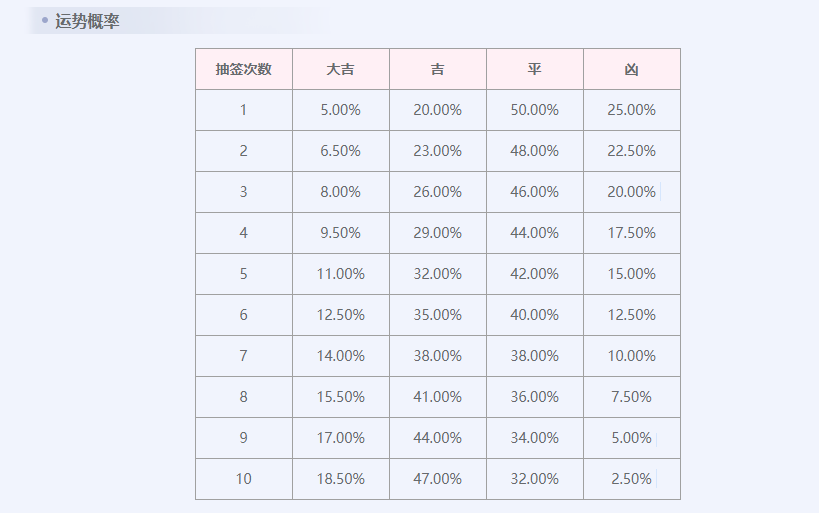
Task: Select the 凶 column header
Action: click(632, 69)
